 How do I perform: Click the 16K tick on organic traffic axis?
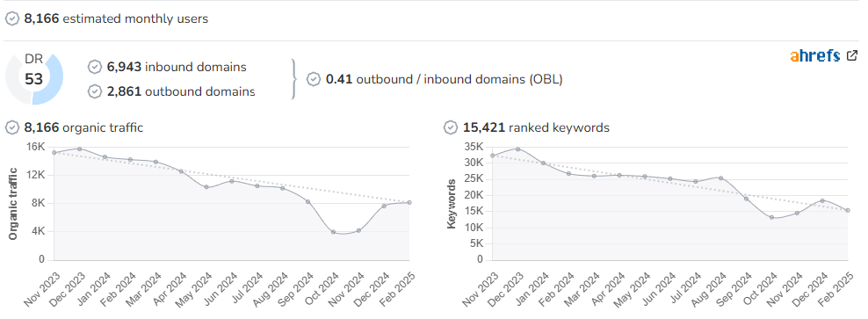click(35, 147)
